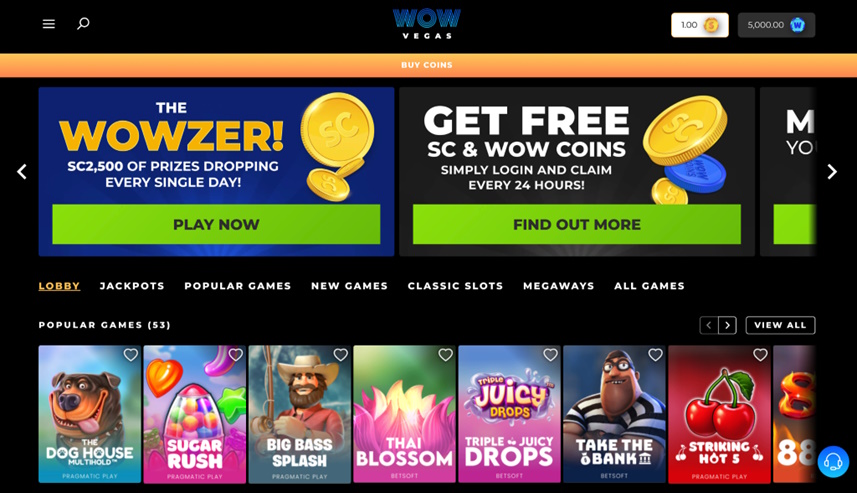Click Play Now on Wowzer banner
This screenshot has width=857, height=493.
pos(216,224)
